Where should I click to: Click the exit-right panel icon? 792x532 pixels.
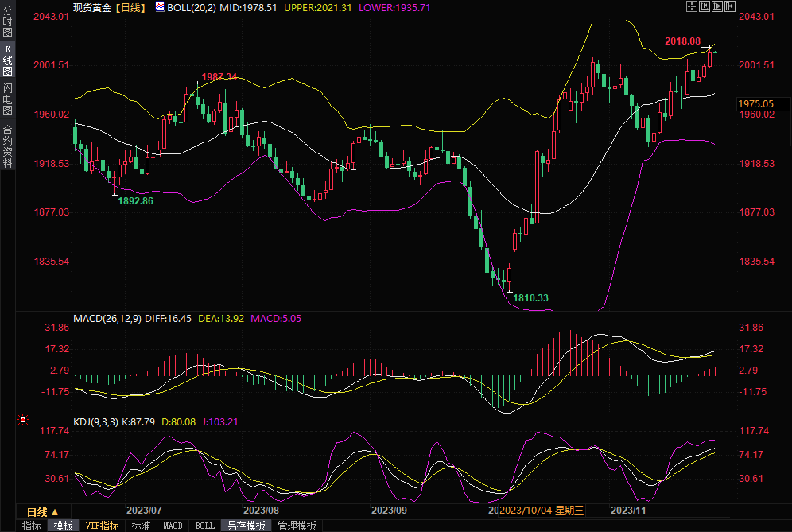[x=729, y=6]
